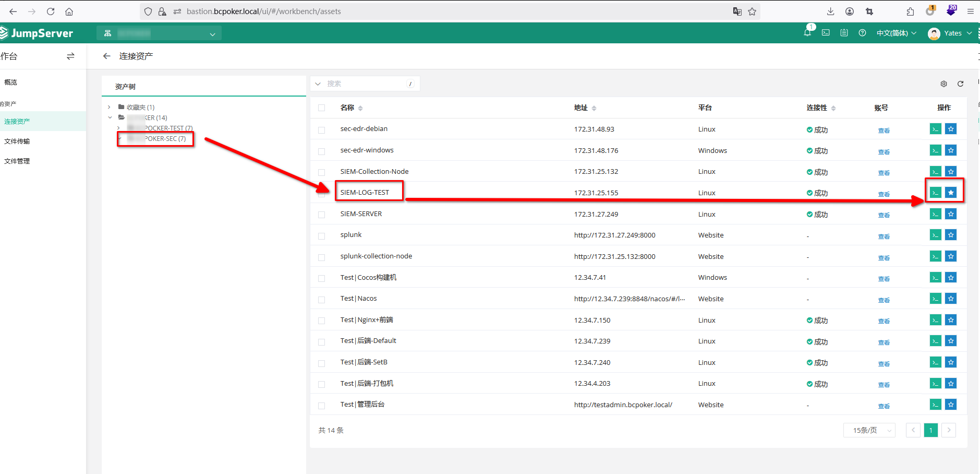
Task: Refresh the asset list table
Action: click(960, 84)
